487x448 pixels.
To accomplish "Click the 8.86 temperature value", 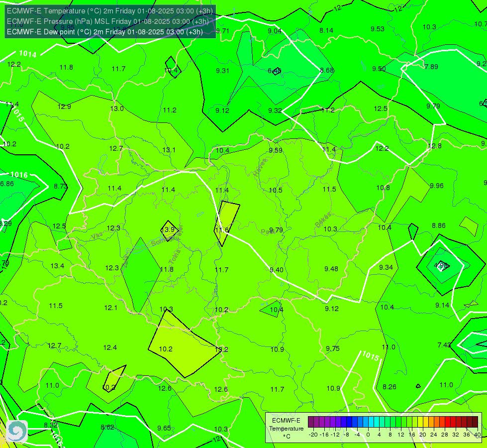I will point(439,225).
